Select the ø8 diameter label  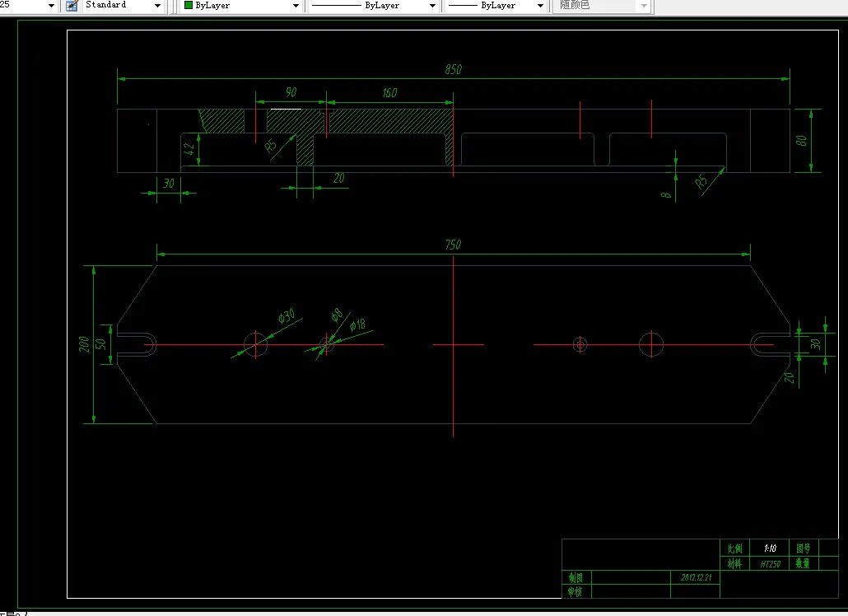[x=337, y=315]
